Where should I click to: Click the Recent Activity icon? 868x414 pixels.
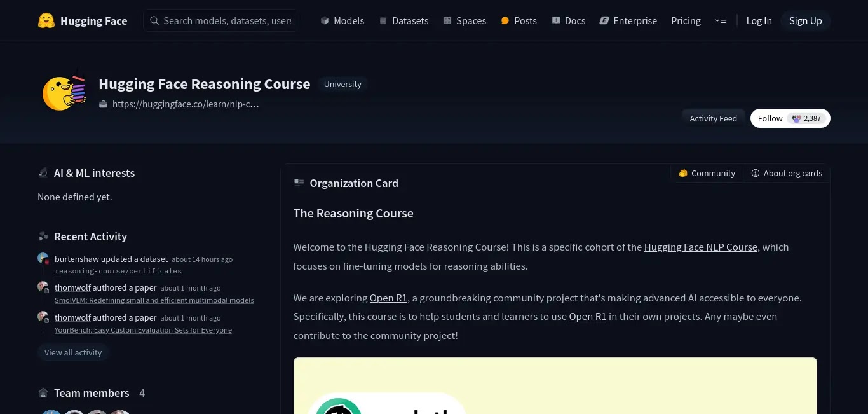point(43,237)
